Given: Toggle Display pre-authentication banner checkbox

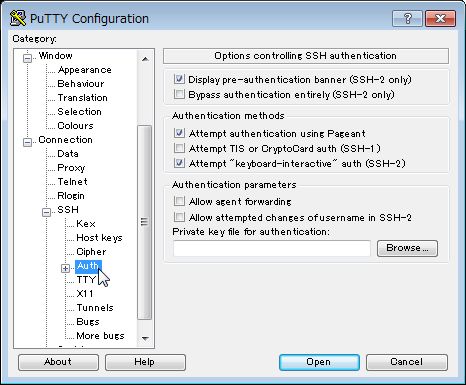Looking at the screenshot, I should pos(179,79).
